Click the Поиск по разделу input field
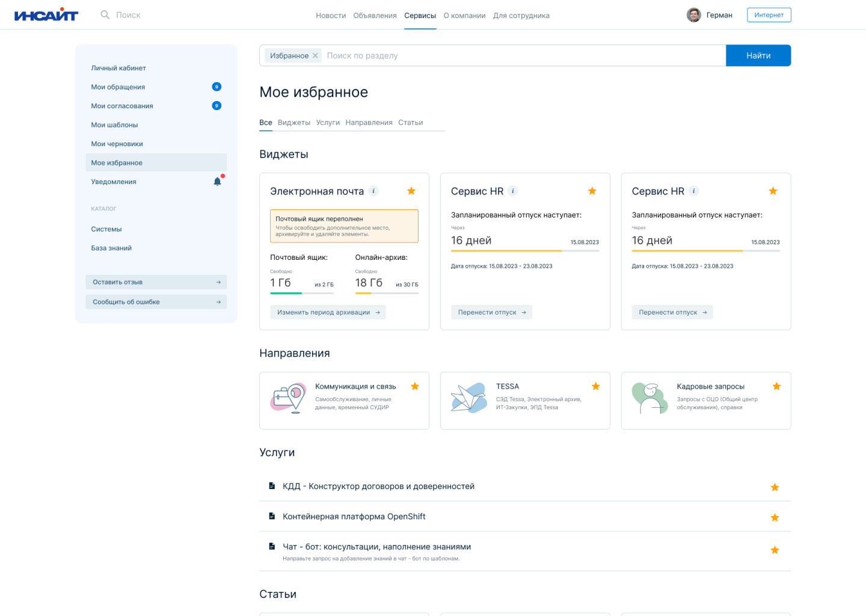This screenshot has height=616, width=866. coord(523,56)
